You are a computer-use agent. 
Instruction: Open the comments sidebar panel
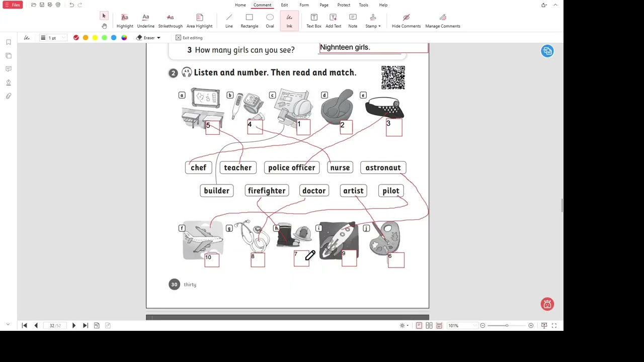coord(9,69)
